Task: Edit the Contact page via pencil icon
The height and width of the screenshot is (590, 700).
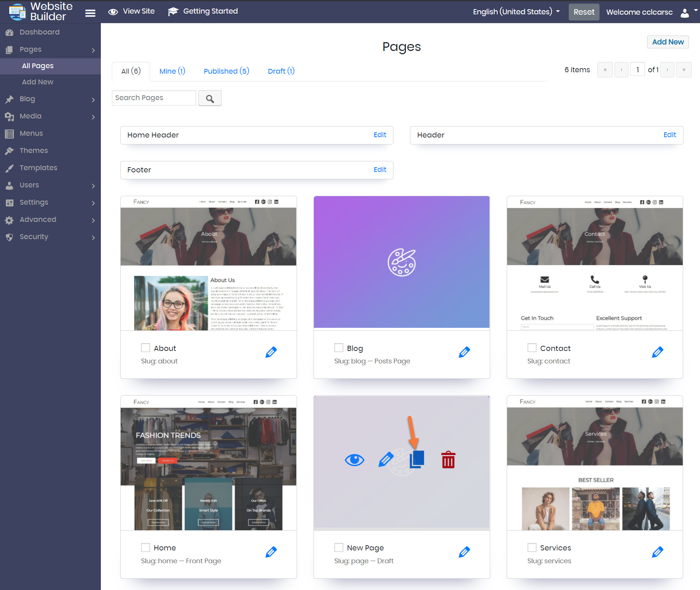Action: pos(657,352)
